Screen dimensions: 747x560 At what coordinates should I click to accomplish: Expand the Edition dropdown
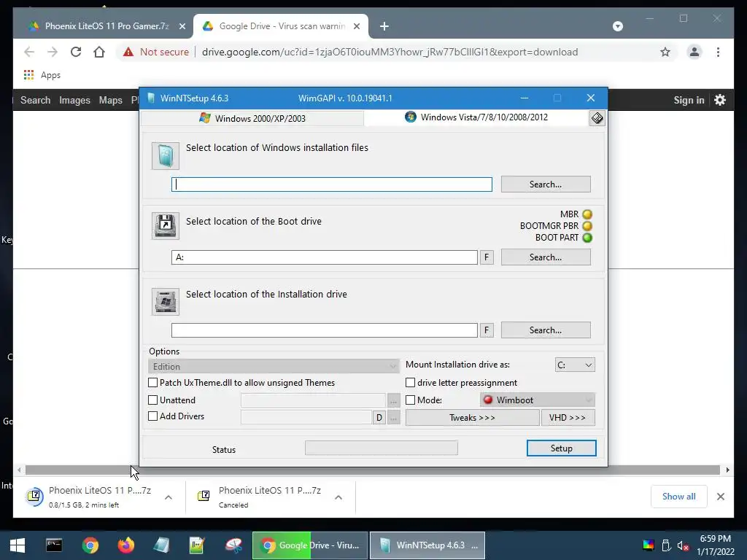click(x=274, y=366)
